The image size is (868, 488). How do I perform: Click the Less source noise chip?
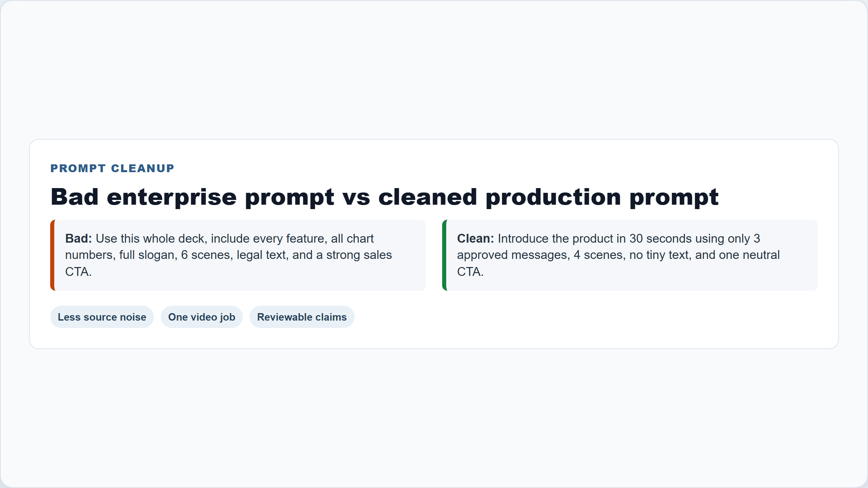pos(102,317)
